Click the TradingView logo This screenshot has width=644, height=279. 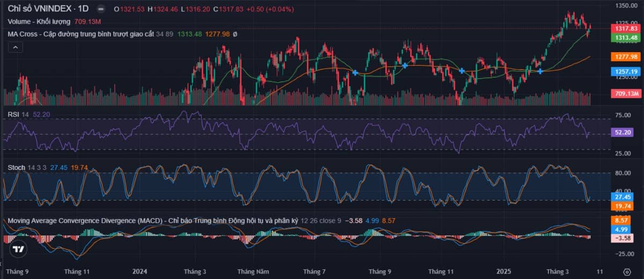click(x=18, y=249)
